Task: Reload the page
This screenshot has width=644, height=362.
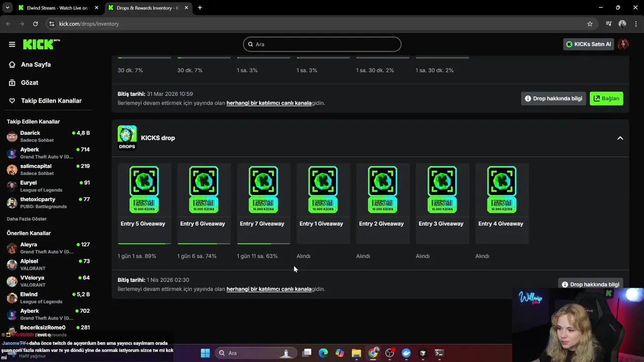Action: tap(35, 24)
